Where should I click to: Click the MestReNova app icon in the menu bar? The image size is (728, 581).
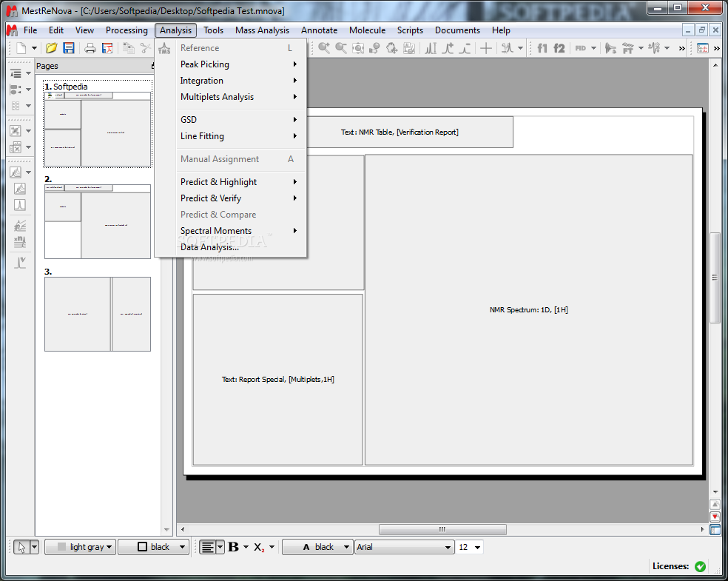pyautogui.click(x=12, y=30)
